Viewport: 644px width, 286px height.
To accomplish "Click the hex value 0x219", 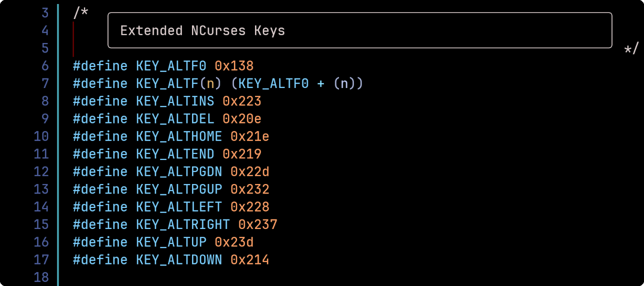I will click(242, 154).
